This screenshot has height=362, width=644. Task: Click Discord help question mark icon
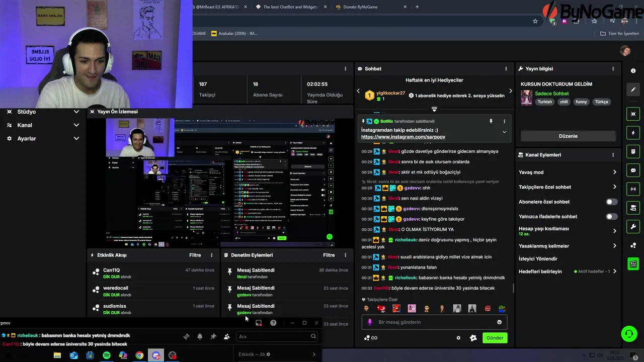click(x=273, y=323)
